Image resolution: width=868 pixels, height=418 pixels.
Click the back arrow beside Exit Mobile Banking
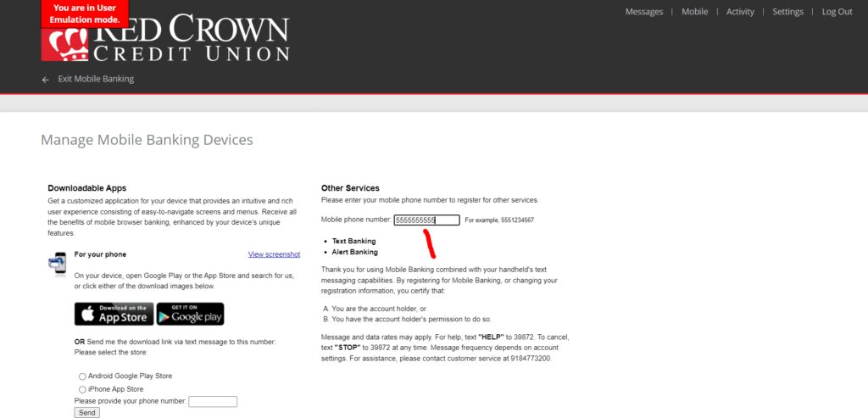(x=46, y=80)
